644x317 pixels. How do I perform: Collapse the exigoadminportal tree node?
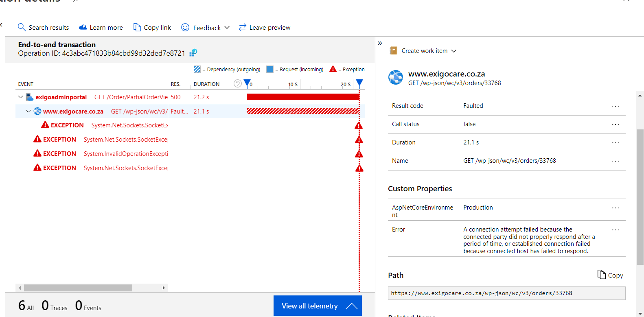pyautogui.click(x=20, y=97)
